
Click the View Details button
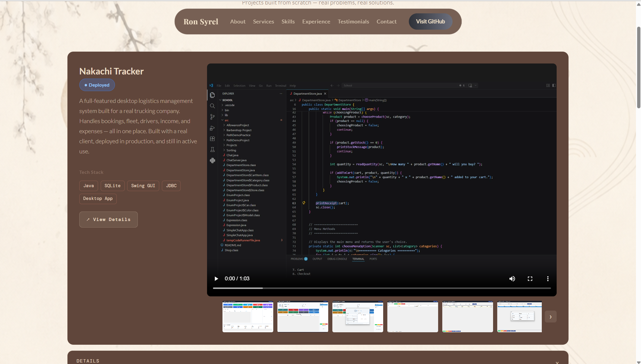tap(108, 220)
